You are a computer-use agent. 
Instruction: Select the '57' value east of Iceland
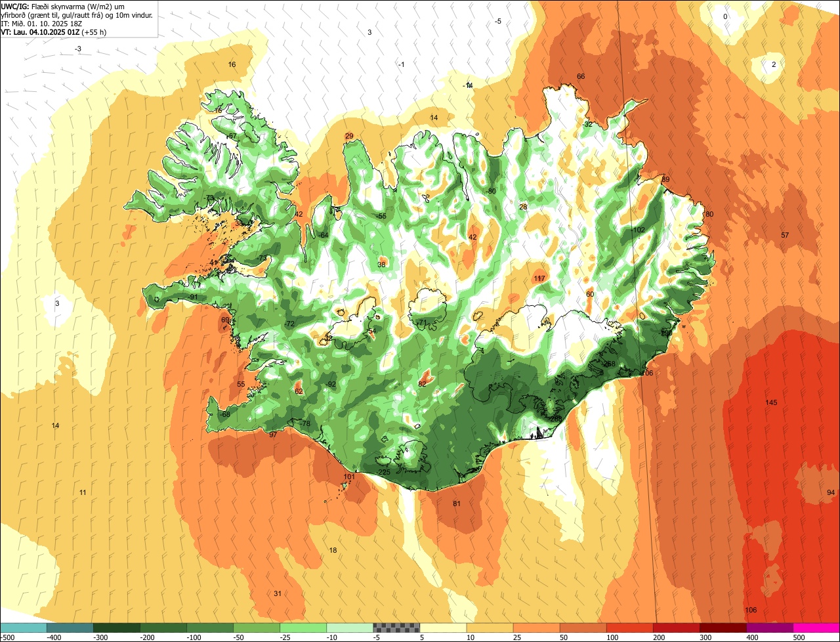click(x=785, y=235)
